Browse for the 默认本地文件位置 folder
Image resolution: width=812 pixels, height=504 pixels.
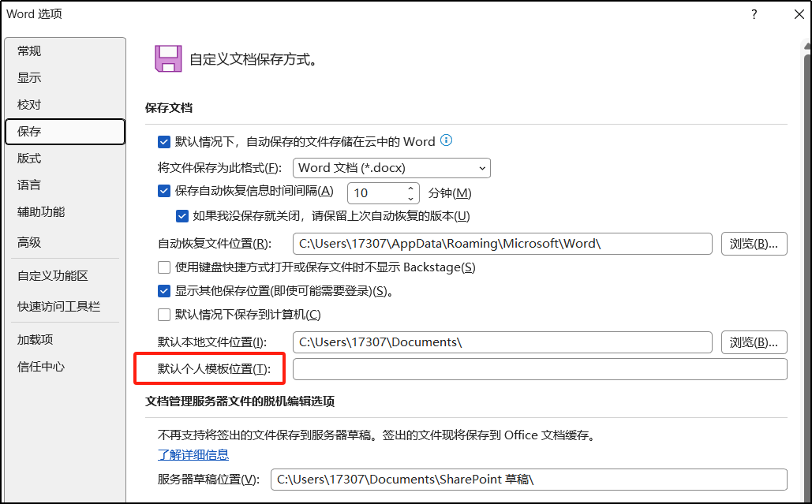(x=754, y=342)
